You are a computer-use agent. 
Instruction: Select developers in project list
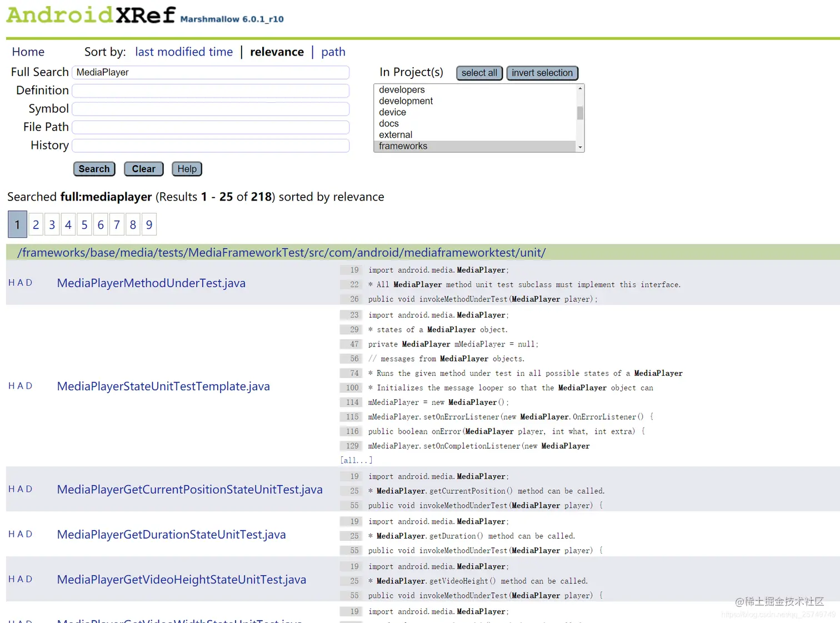point(475,90)
